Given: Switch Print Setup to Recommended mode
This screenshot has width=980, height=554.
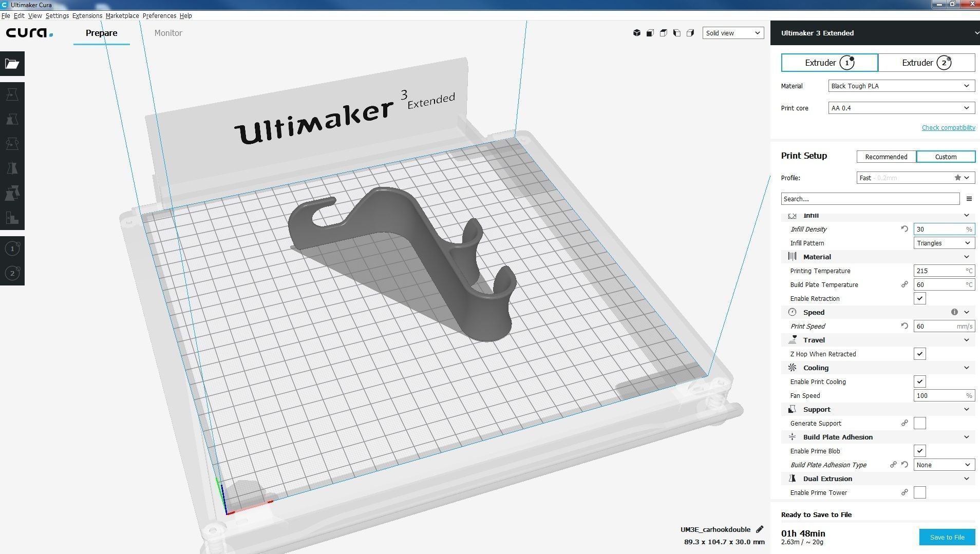Looking at the screenshot, I should (x=886, y=157).
